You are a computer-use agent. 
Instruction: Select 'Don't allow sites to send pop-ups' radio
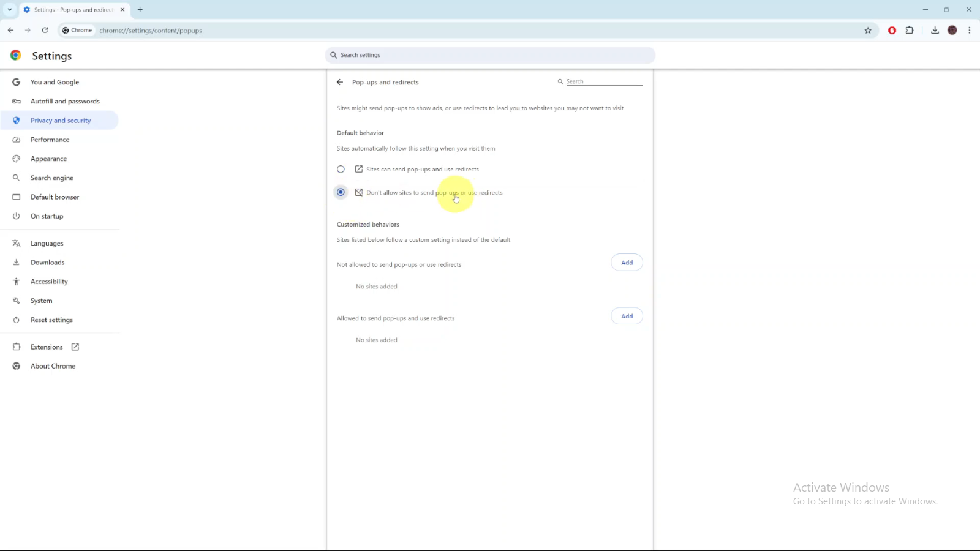coord(341,192)
